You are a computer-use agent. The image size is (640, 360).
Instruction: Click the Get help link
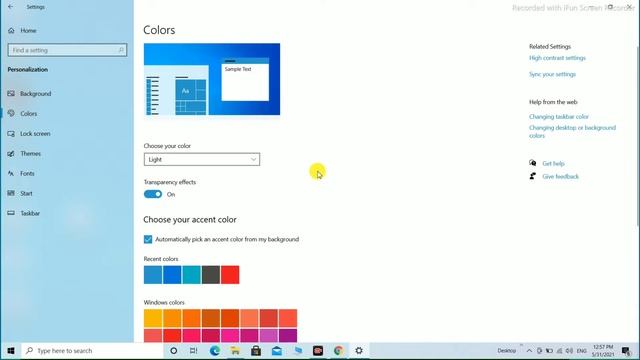[553, 163]
